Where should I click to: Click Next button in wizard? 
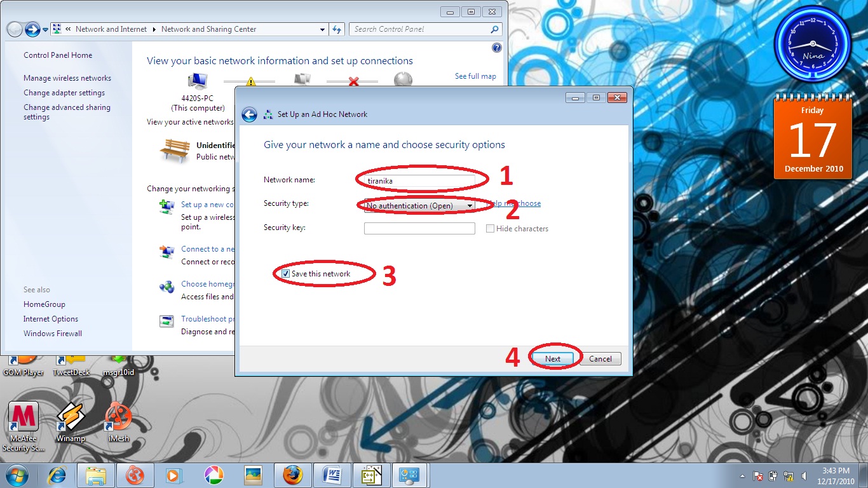[x=553, y=358]
